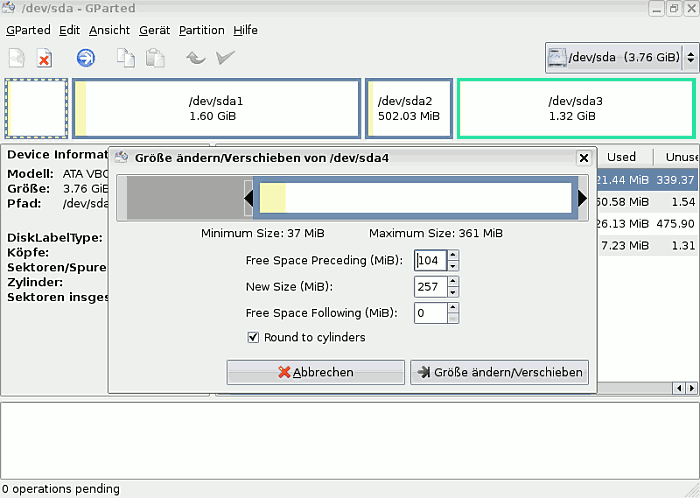Click the 1.54 unused value cell
The image size is (700, 498).
(683, 202)
